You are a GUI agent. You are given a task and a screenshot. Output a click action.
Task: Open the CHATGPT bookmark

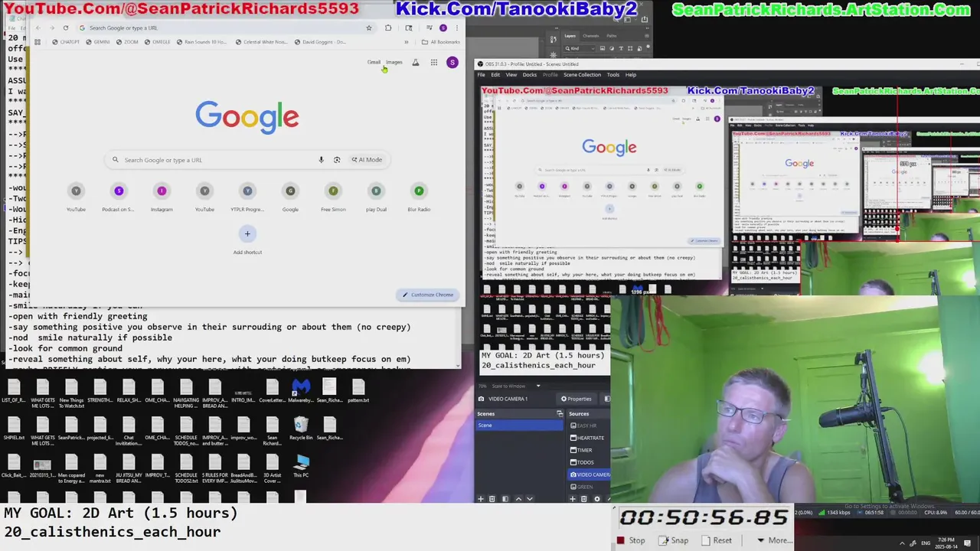click(66, 42)
